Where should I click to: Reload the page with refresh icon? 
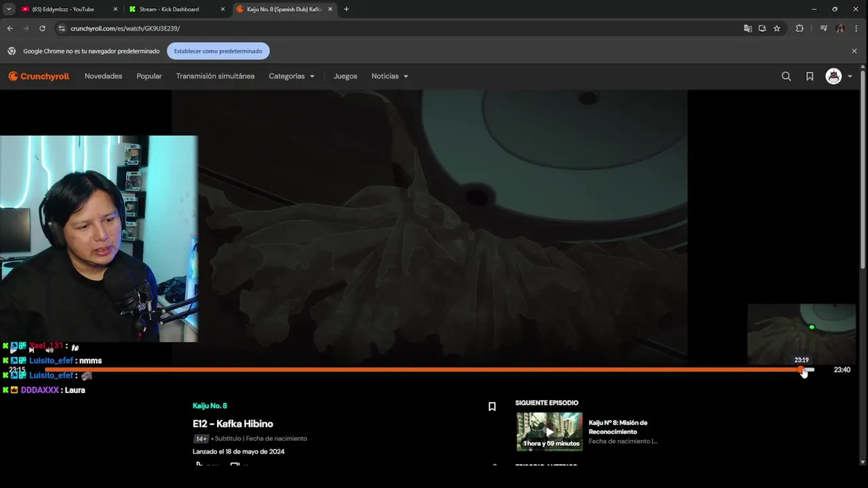coord(42,28)
